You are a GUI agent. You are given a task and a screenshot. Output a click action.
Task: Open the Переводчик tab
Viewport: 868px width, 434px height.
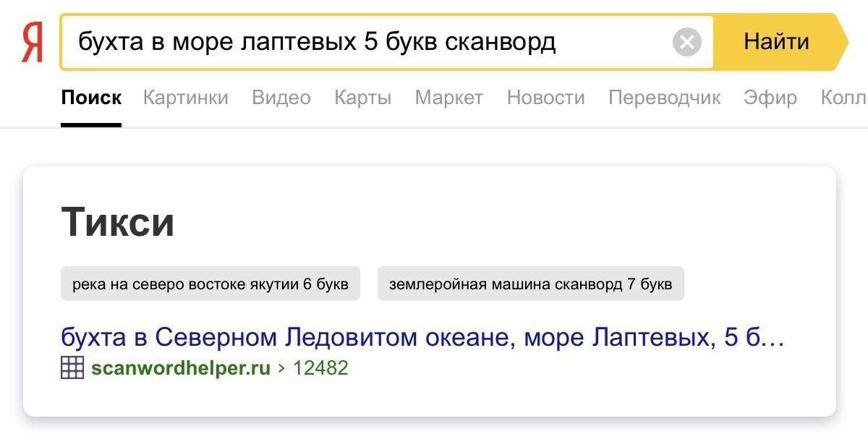[665, 98]
